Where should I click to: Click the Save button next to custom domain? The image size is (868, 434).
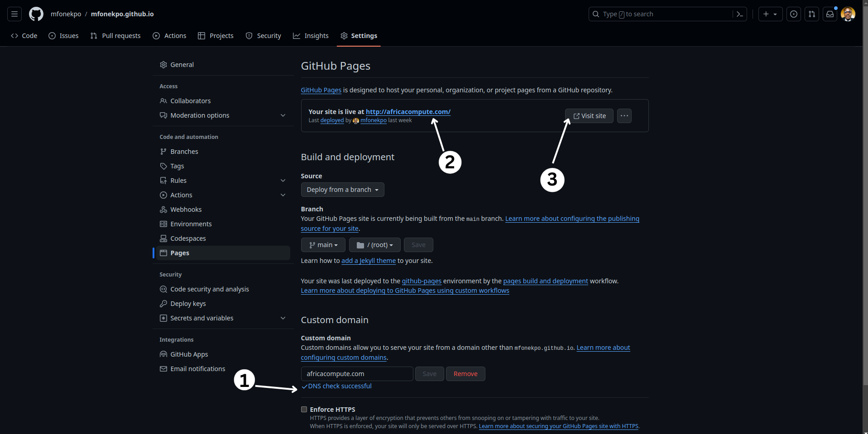430,374
